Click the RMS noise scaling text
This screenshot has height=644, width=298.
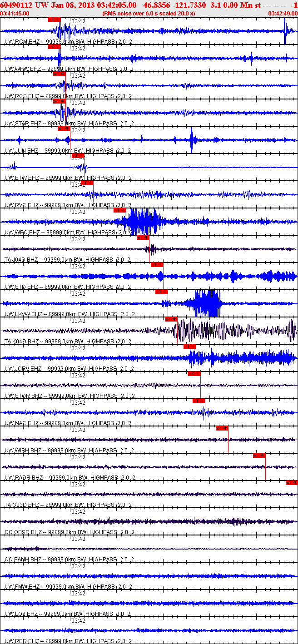click(149, 14)
